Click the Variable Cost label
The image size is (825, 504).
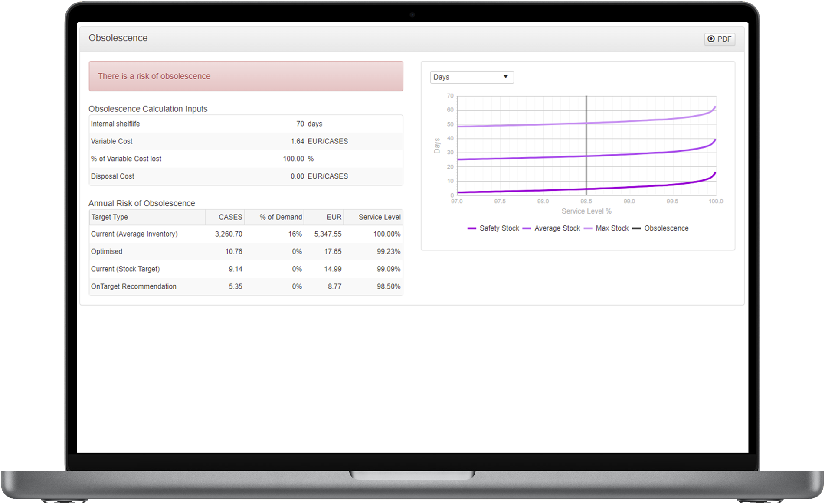click(x=112, y=141)
